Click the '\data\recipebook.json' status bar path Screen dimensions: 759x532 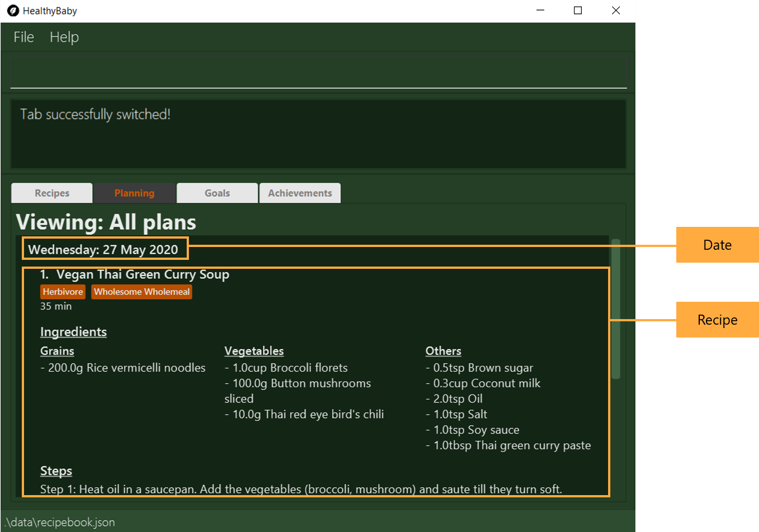(60, 522)
